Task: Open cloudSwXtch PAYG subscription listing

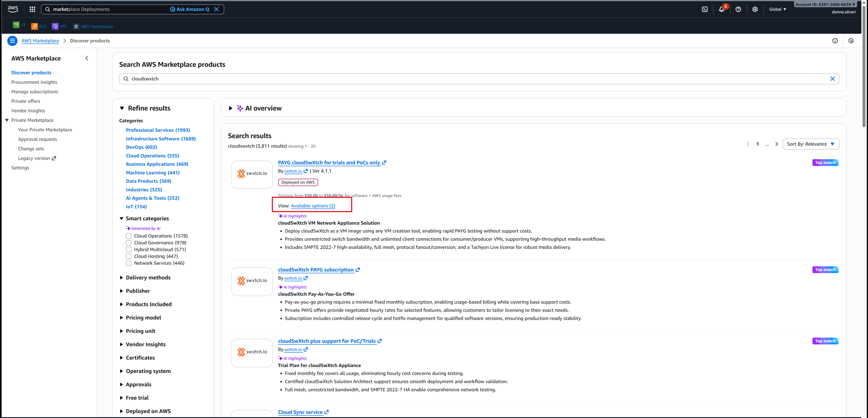Action: coord(316,270)
